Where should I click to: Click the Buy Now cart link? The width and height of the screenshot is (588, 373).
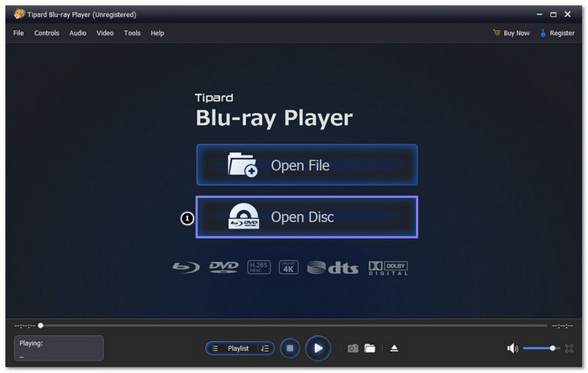coord(511,33)
